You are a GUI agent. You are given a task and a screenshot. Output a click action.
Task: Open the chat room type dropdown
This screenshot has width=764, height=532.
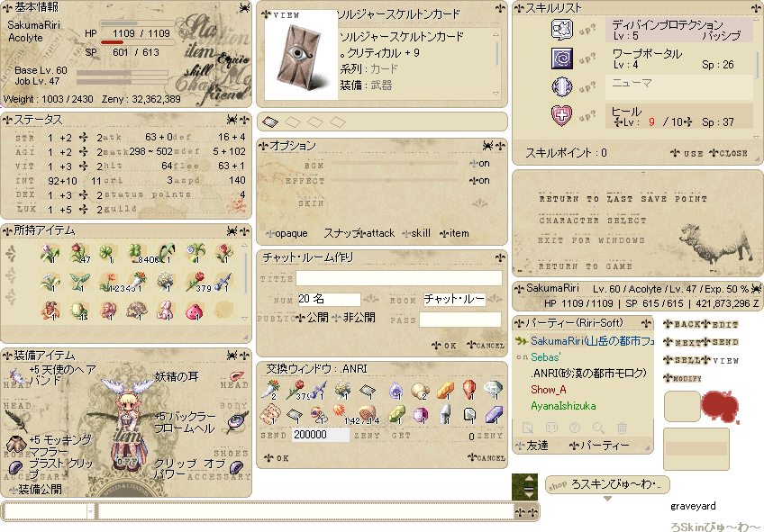pyautogui.click(x=496, y=298)
